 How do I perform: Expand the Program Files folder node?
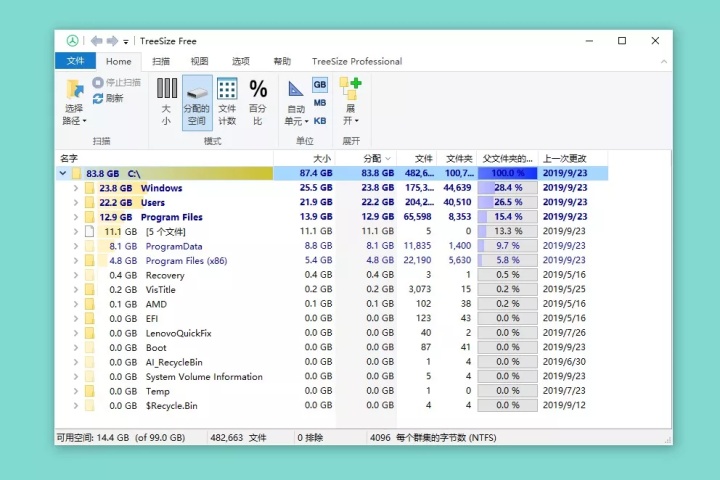pyautogui.click(x=76, y=217)
